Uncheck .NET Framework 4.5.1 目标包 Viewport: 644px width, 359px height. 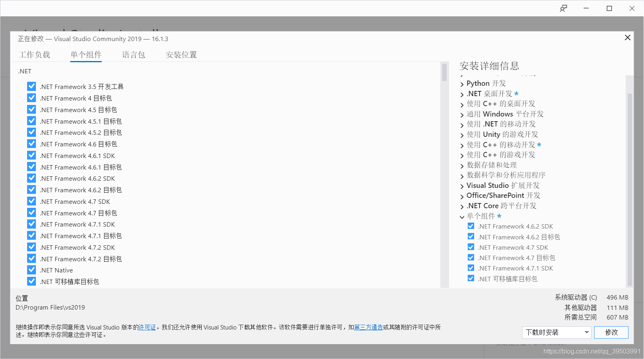[32, 121]
